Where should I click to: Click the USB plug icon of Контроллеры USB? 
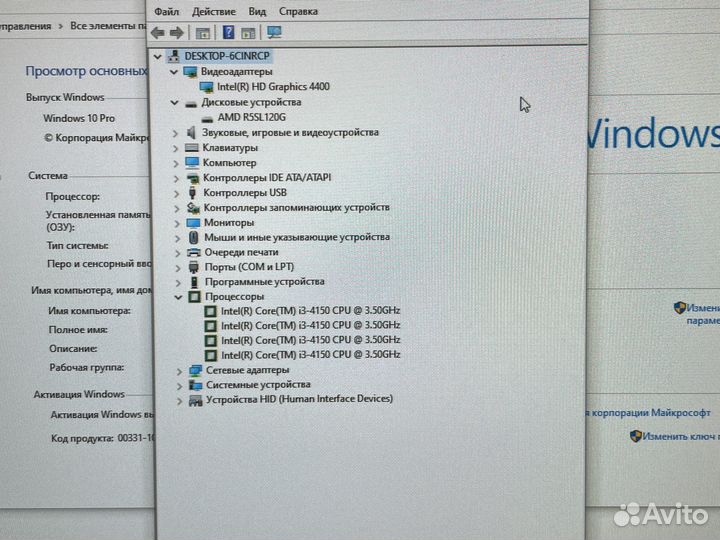(192, 193)
